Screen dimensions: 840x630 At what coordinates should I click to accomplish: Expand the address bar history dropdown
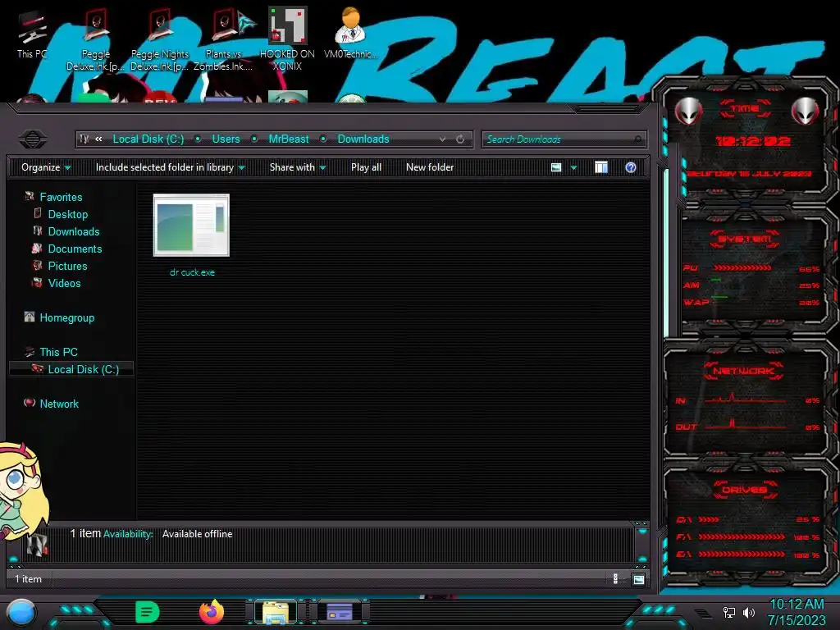point(442,139)
